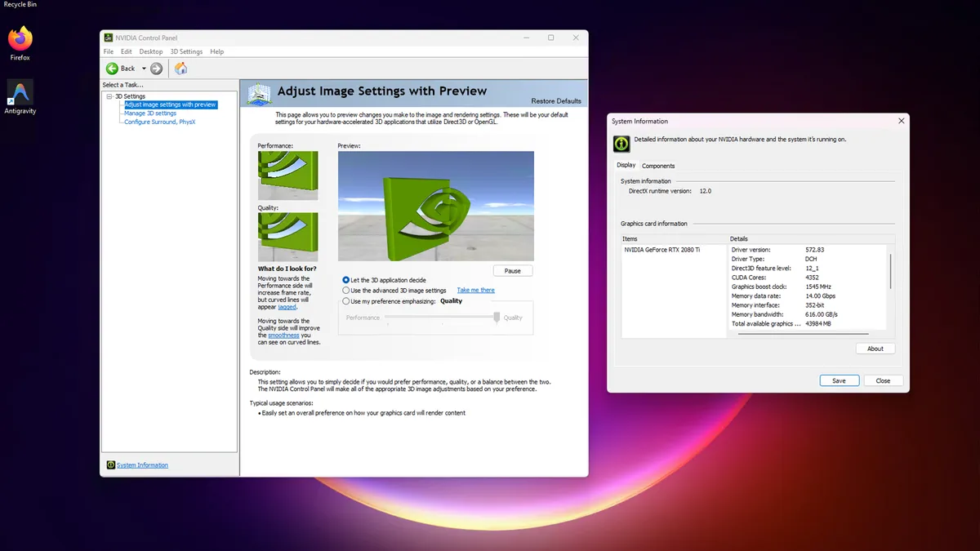
Task: Click the Pause preview button
Action: [513, 271]
